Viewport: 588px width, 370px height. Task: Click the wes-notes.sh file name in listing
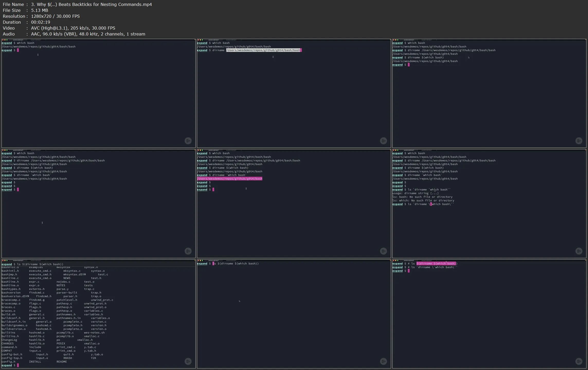[94, 332]
